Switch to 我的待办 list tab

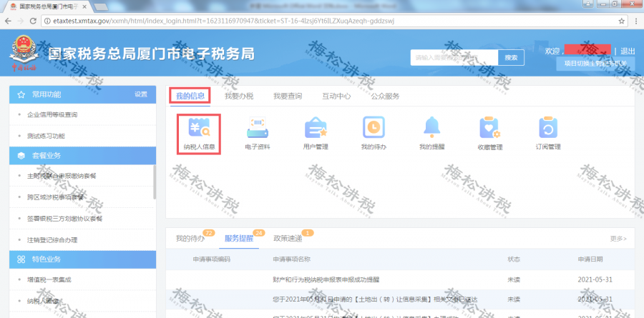click(x=190, y=239)
